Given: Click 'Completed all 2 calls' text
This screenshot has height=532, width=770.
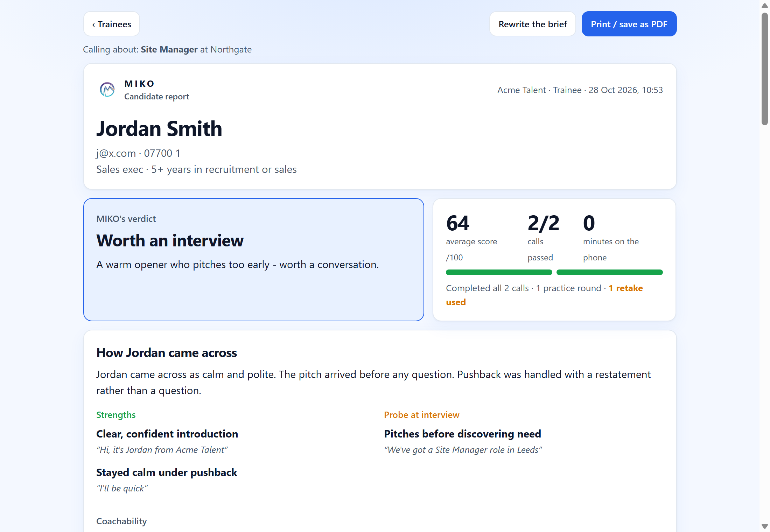Looking at the screenshot, I should coord(487,288).
